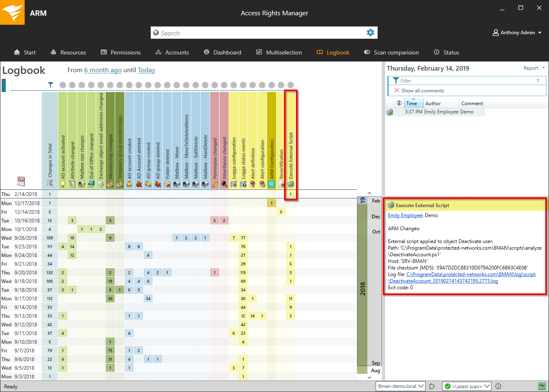Toggle the circle above AD account activated column

[63, 85]
